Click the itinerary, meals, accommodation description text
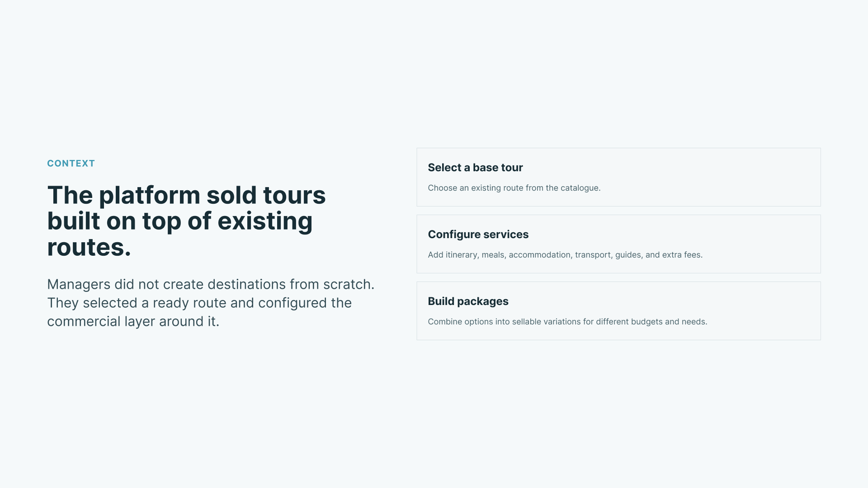The height and width of the screenshot is (488, 868). (565, 255)
